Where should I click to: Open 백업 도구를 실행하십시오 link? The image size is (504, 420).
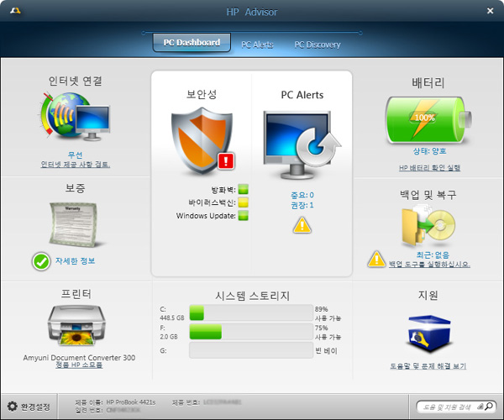pyautogui.click(x=429, y=264)
